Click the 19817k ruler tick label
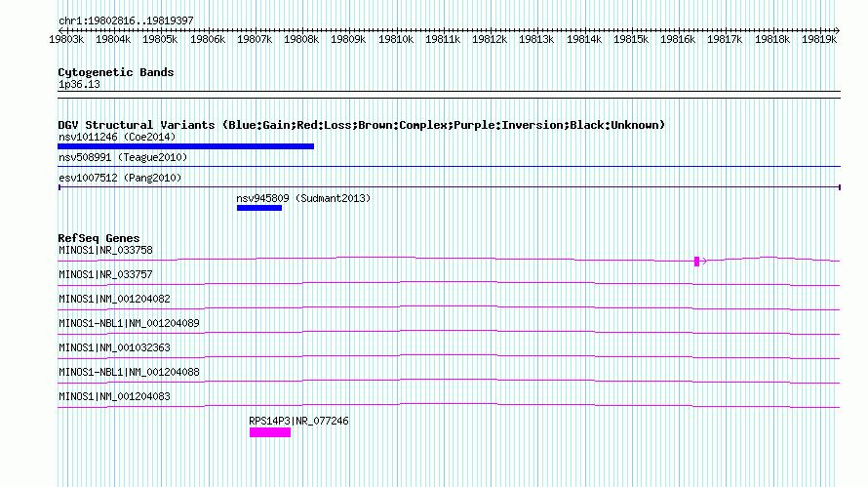This screenshot has width=868, height=487. tap(725, 39)
